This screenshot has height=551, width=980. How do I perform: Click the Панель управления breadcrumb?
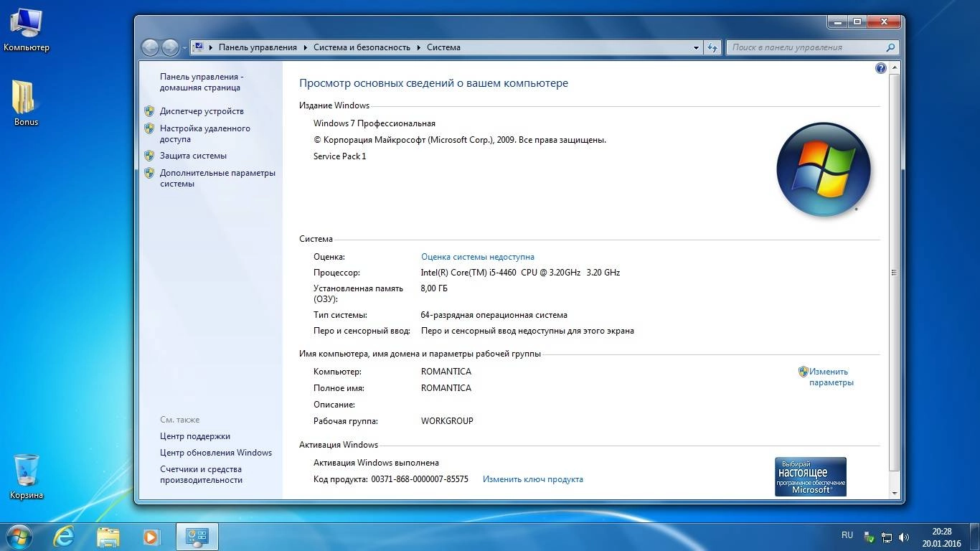pos(258,47)
